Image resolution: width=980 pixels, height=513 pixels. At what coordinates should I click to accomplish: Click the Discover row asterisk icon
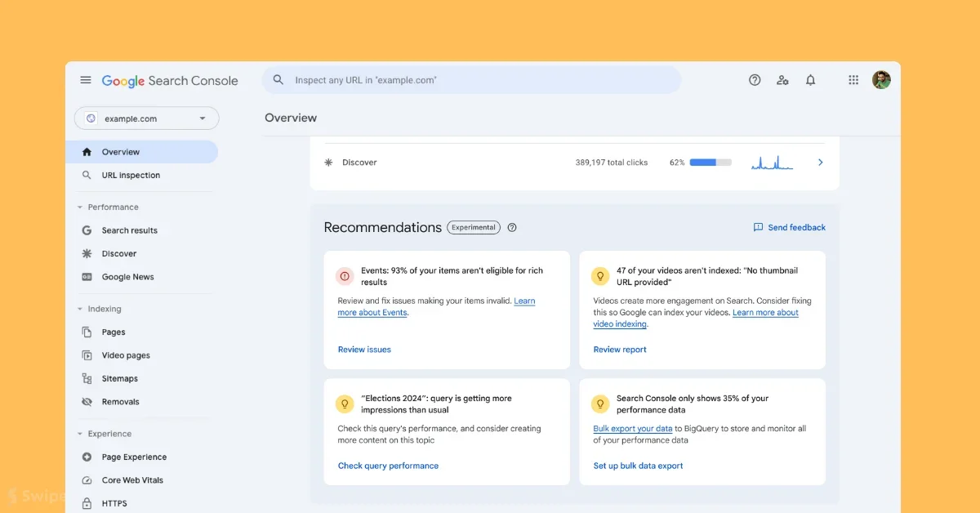[328, 163]
